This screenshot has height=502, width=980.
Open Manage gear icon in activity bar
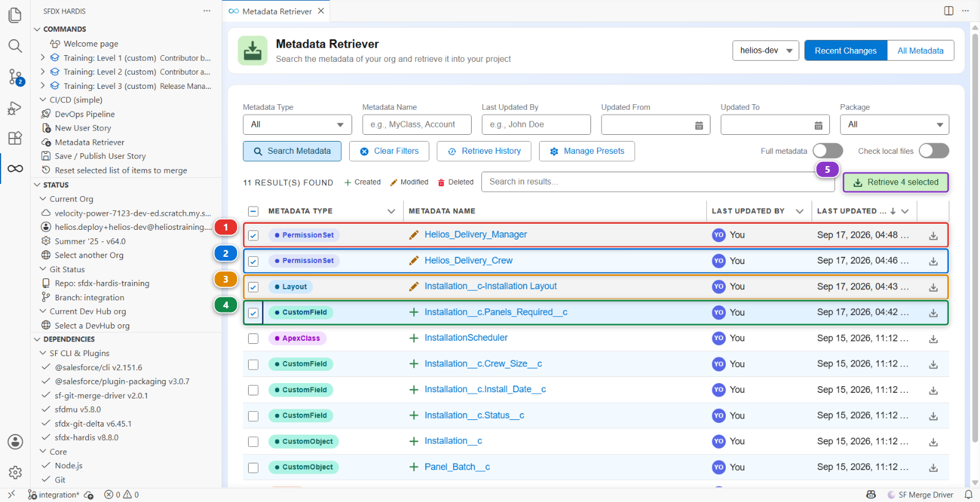pos(15,473)
